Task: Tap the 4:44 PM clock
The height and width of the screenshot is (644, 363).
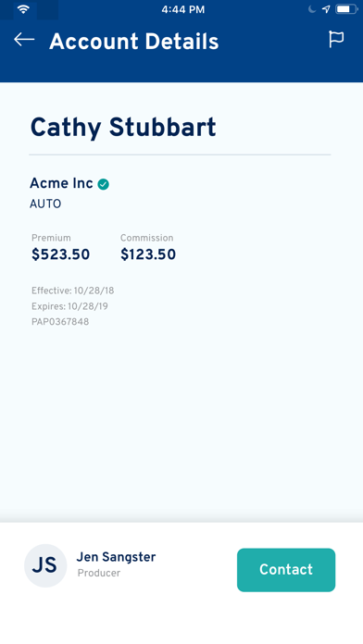Action: 182,9
